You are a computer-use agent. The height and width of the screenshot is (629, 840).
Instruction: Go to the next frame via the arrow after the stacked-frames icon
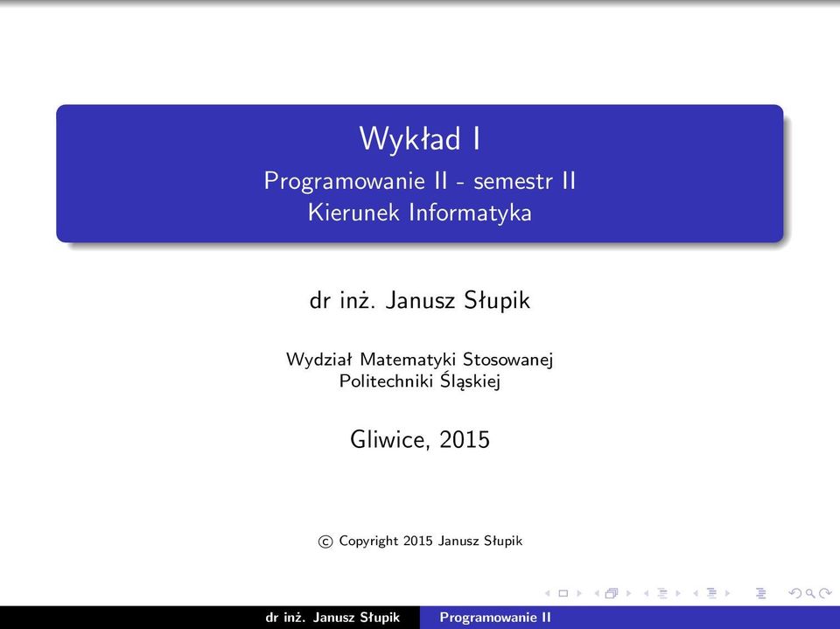tap(629, 593)
